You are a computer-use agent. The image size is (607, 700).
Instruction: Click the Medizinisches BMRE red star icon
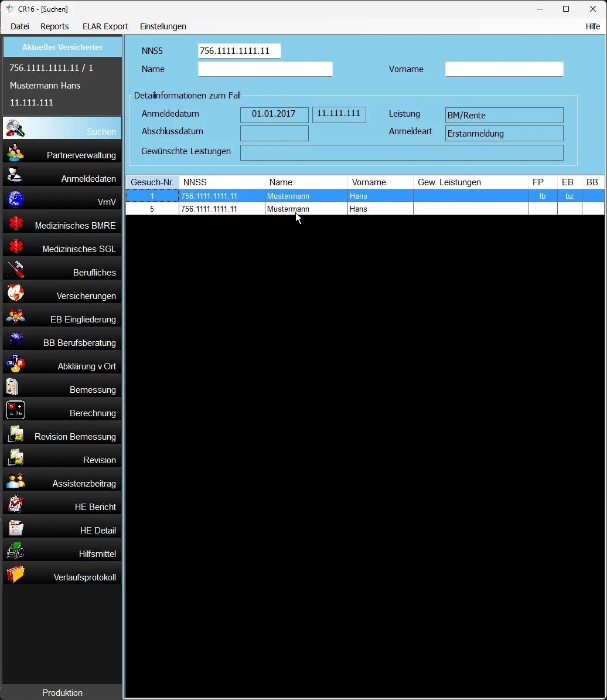pyautogui.click(x=15, y=222)
